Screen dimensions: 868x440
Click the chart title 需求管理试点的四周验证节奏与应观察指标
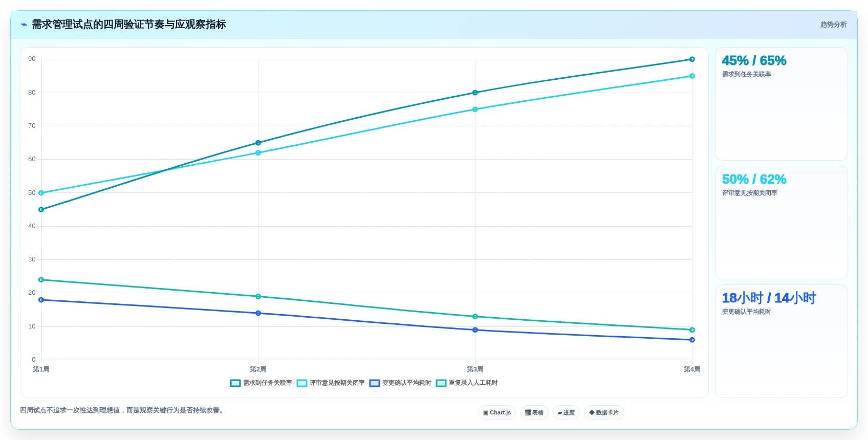[x=129, y=25]
